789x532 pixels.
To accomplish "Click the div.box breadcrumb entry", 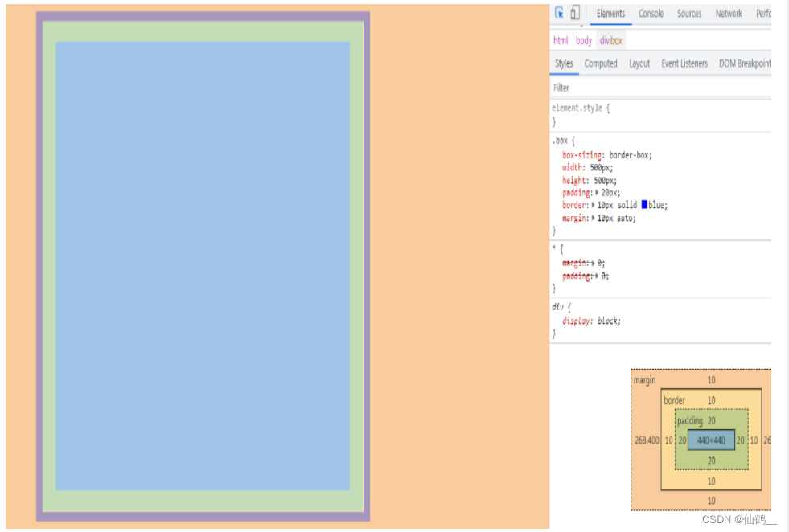I will coord(610,40).
